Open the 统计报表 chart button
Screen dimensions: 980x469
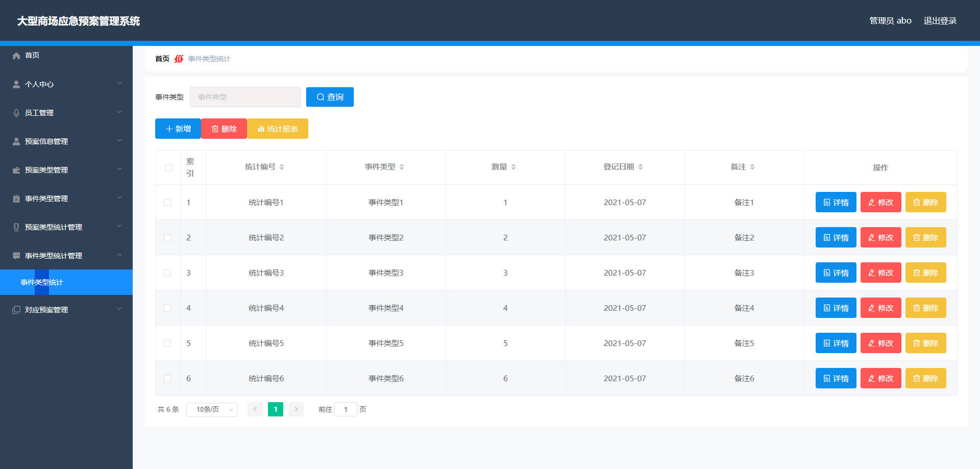(278, 129)
